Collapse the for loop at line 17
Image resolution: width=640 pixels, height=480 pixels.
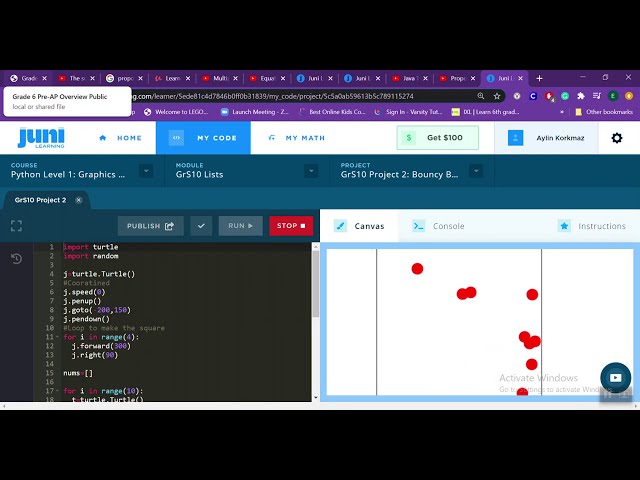coord(58,391)
